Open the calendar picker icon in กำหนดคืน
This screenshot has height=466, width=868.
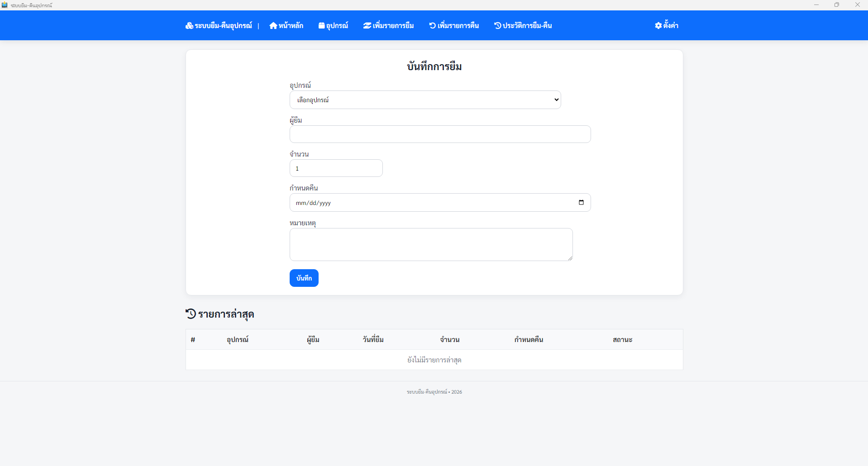pos(581,203)
